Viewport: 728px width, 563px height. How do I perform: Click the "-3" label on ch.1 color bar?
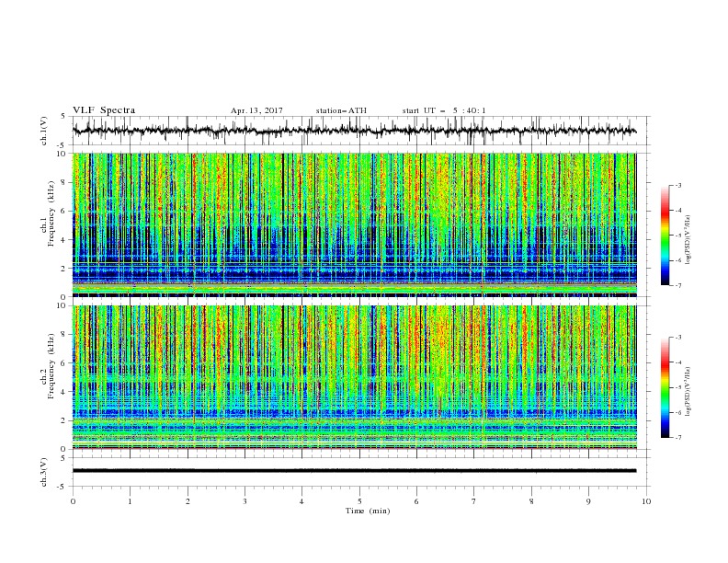(677, 185)
